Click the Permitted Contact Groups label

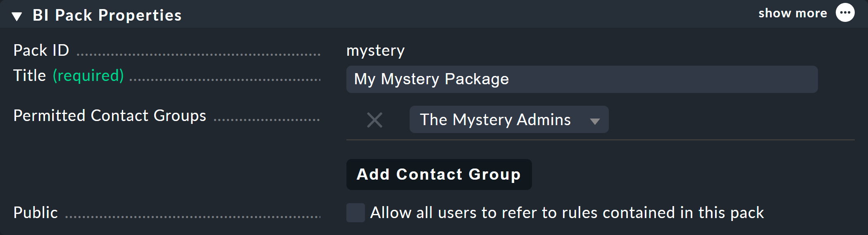110,116
